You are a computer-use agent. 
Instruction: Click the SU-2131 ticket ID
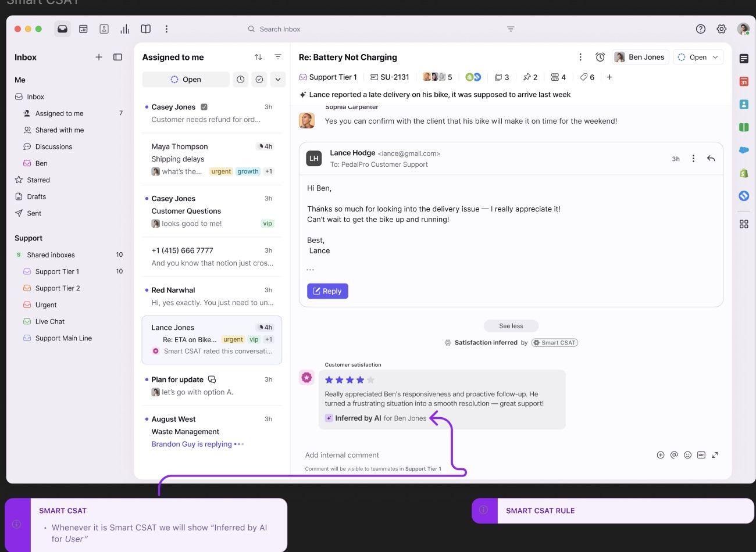[x=390, y=77]
